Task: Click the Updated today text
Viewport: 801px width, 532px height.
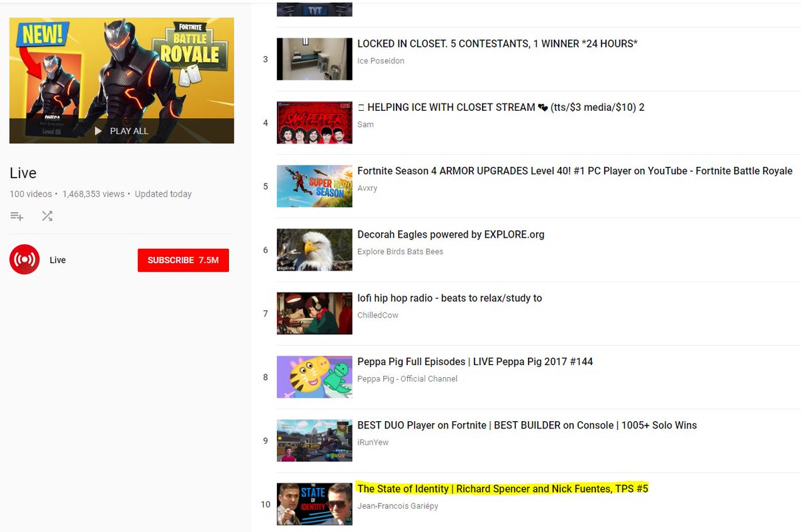Action: coord(163,194)
